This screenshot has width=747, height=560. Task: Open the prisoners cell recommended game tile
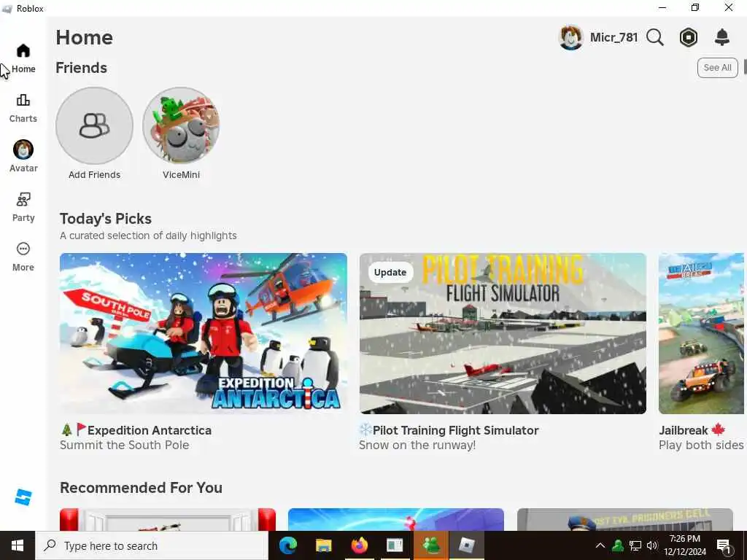[x=625, y=519]
